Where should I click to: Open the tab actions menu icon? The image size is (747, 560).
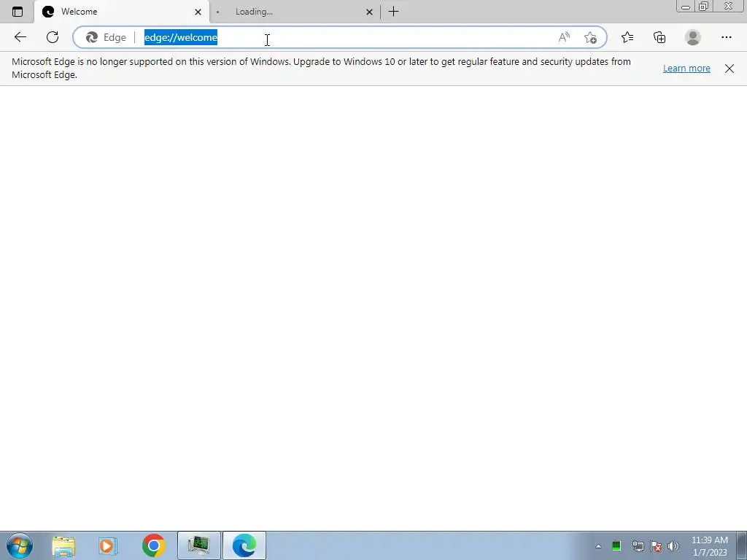[x=18, y=12]
